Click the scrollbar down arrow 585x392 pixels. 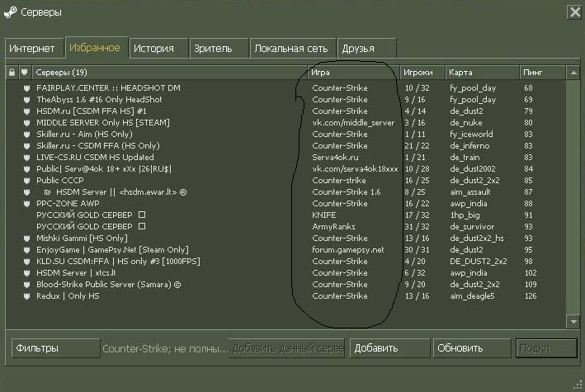(573, 322)
